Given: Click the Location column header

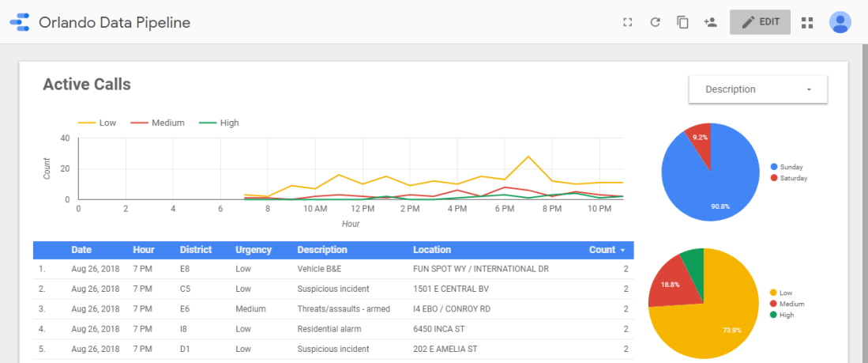Looking at the screenshot, I should (x=432, y=250).
